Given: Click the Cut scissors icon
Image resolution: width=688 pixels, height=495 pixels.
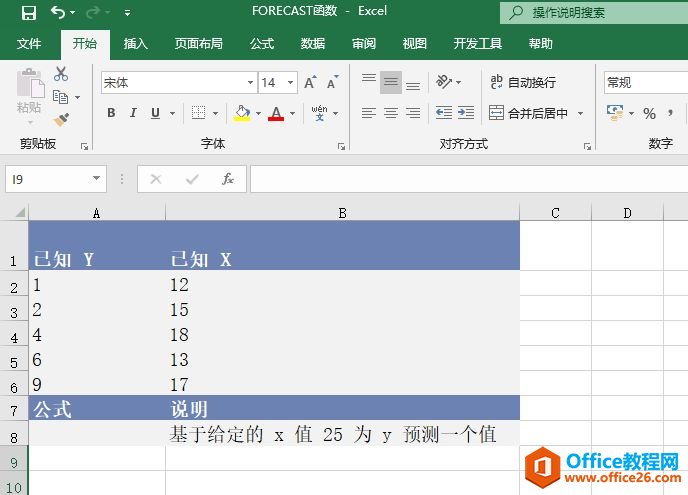Looking at the screenshot, I should tap(61, 74).
